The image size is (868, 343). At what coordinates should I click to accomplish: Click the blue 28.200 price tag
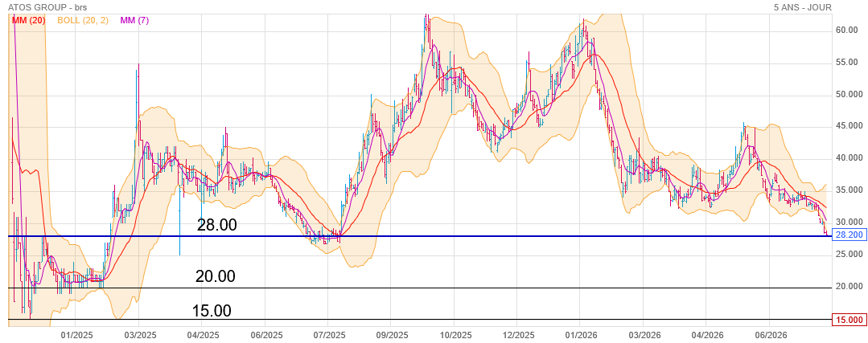pos(849,235)
